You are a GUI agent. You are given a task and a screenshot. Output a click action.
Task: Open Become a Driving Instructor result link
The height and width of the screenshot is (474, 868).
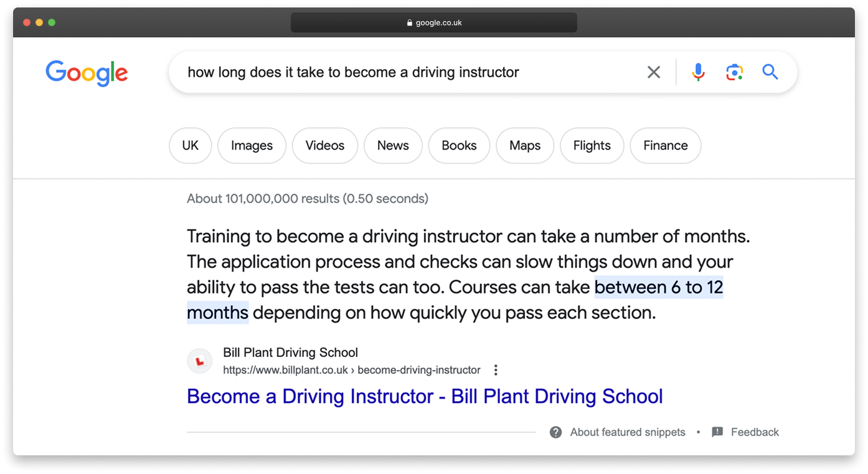click(x=425, y=397)
